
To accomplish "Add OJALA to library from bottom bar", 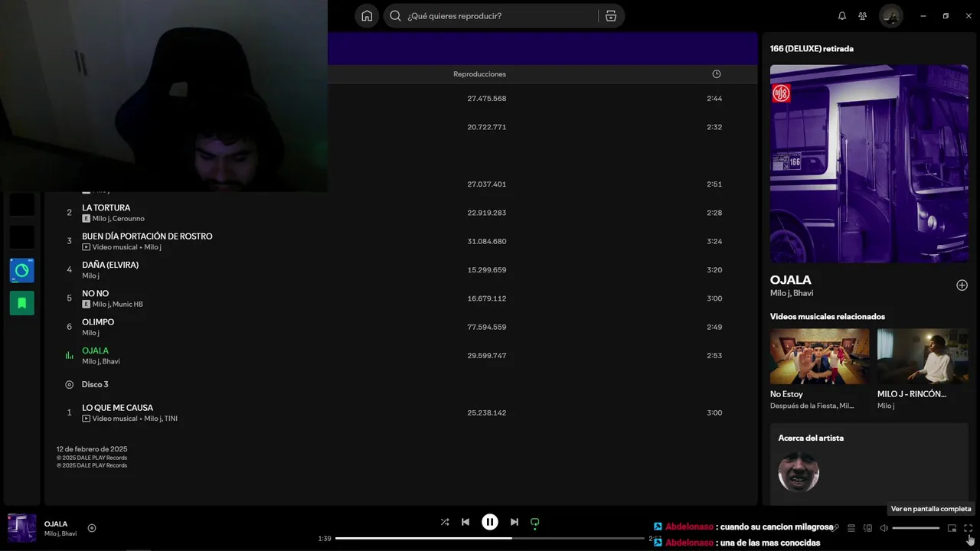I will (x=92, y=528).
